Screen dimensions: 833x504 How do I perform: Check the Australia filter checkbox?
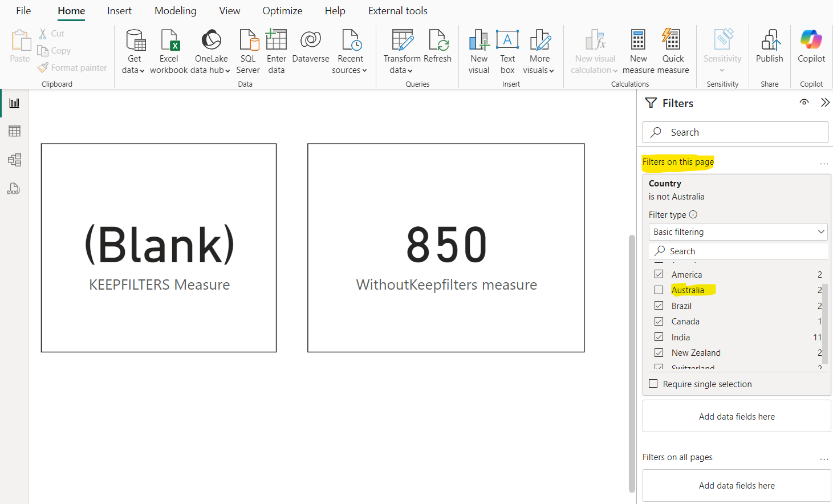click(659, 290)
